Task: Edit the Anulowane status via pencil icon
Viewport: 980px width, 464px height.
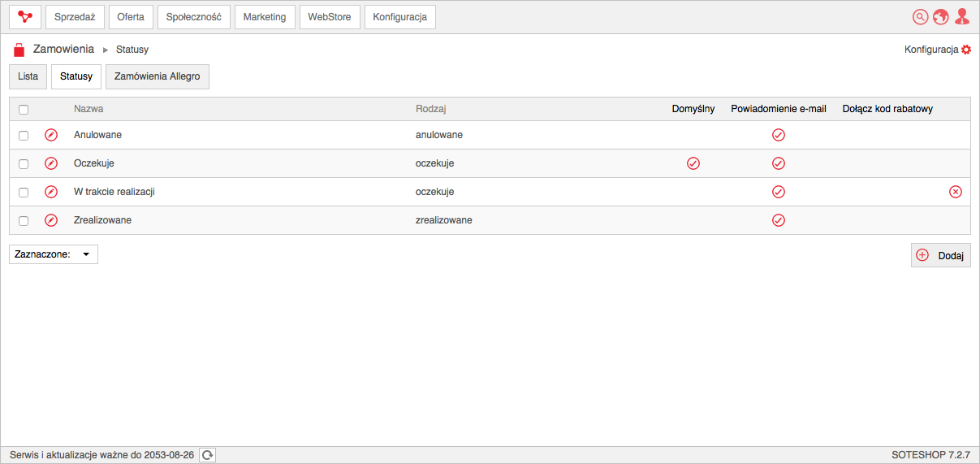Action: 51,135
